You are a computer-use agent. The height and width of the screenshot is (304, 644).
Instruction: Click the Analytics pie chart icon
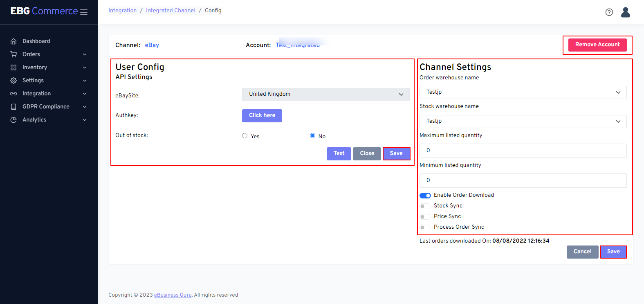[13, 120]
